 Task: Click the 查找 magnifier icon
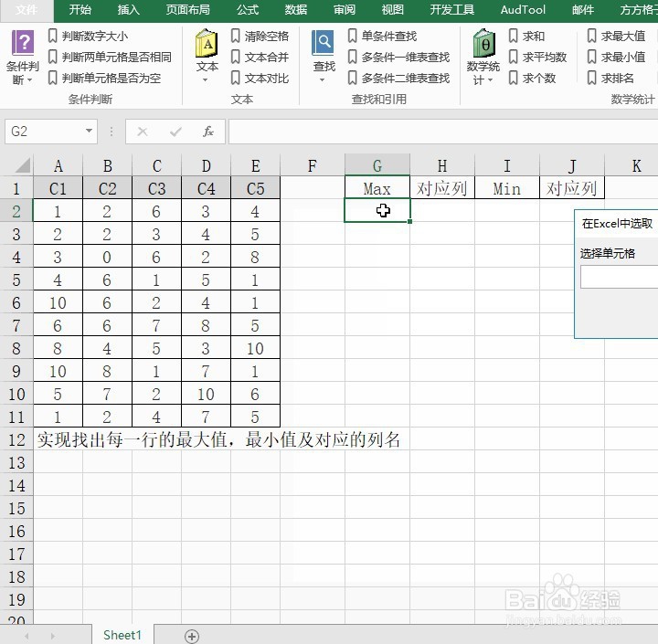coord(324,43)
